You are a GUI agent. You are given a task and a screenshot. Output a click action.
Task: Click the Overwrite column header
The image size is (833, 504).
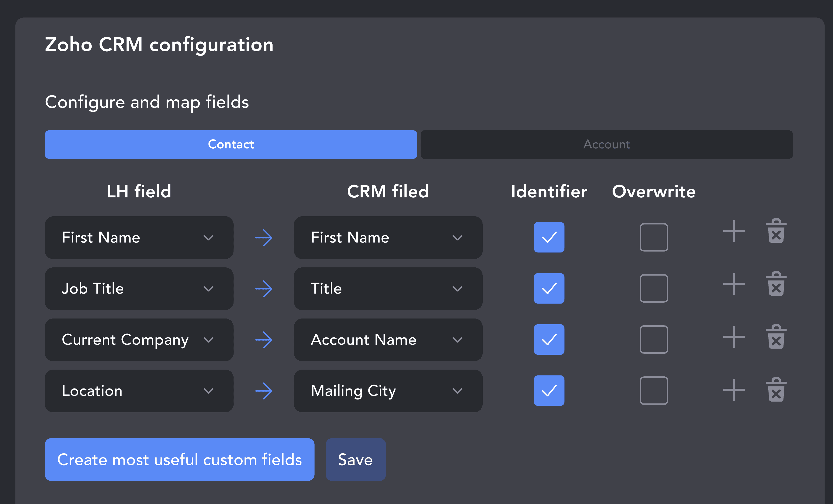coord(654,192)
